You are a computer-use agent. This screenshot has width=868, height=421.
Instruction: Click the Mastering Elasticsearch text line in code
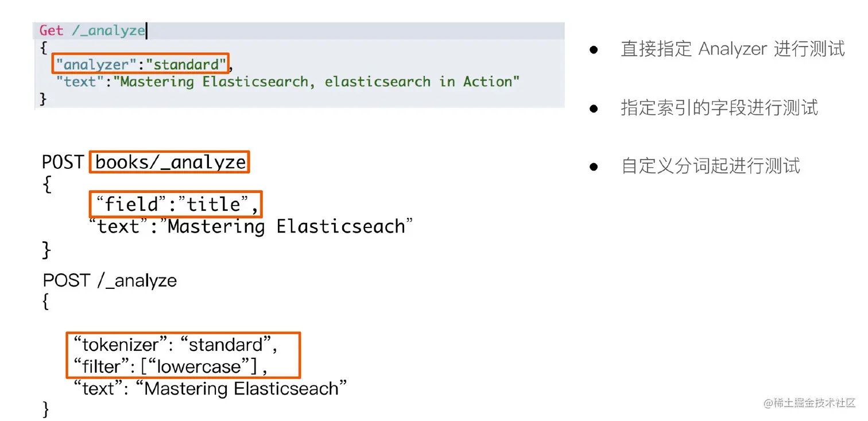click(x=288, y=82)
